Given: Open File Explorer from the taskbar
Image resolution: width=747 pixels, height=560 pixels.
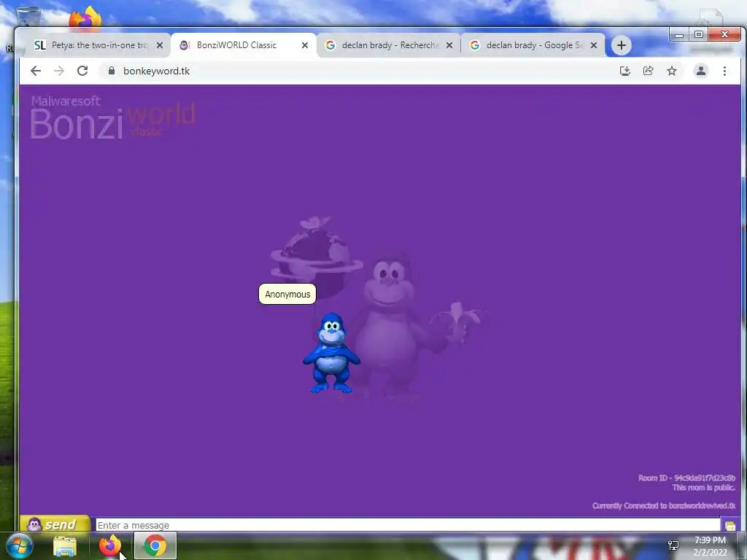Looking at the screenshot, I should pos(65,546).
